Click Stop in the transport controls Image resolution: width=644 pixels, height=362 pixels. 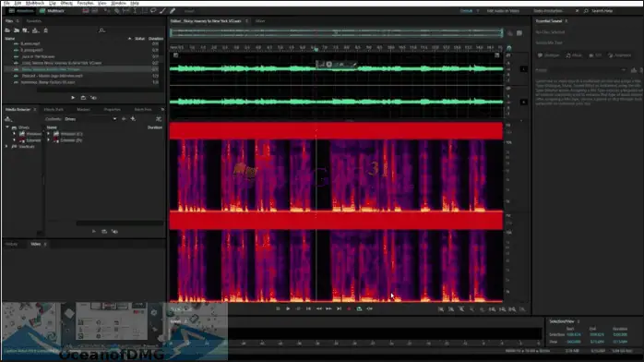tap(278, 308)
